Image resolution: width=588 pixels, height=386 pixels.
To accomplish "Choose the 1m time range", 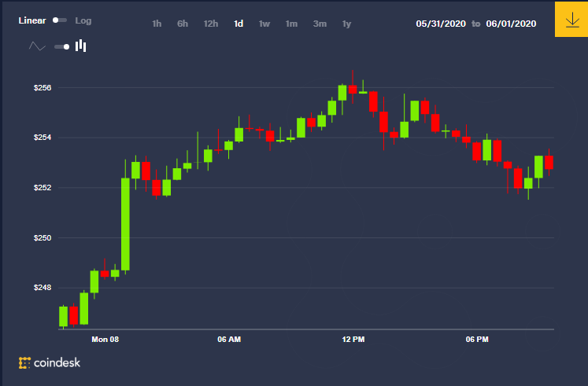I will (291, 24).
